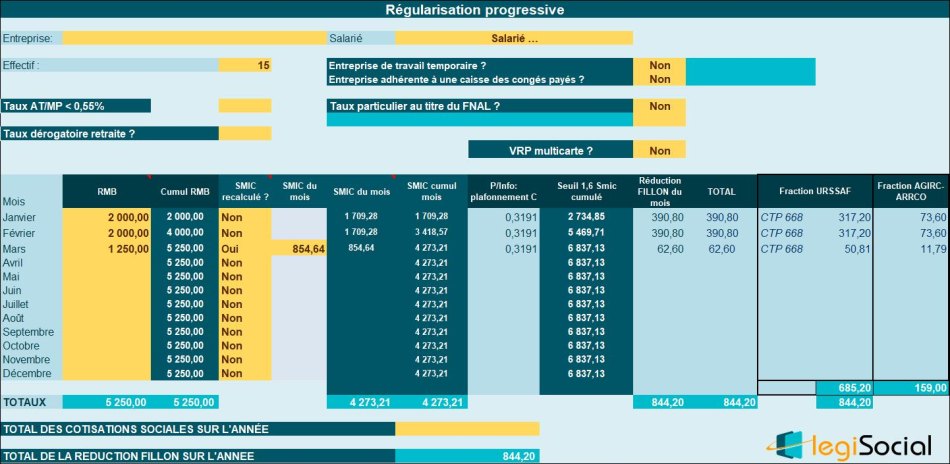Click the Effectif value 15
950x464 pixels.
[x=245, y=65]
